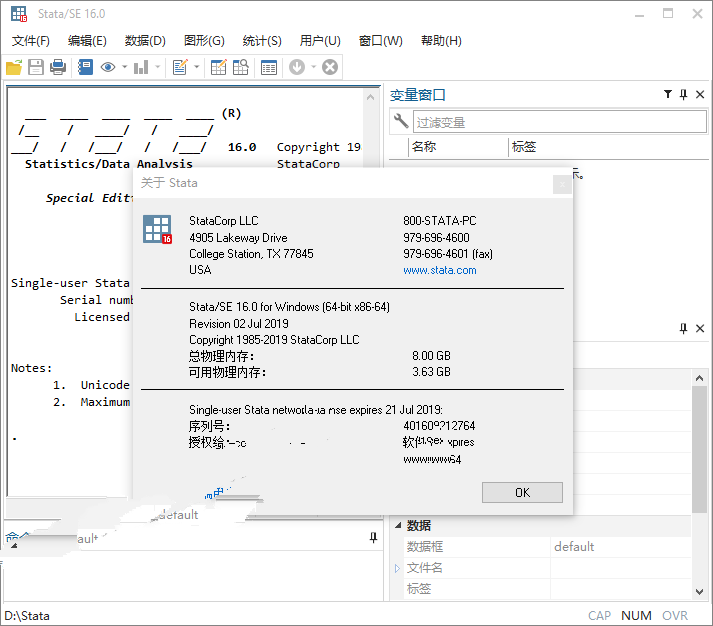Click the 'default' value of 数据框
This screenshot has height=626, width=713.
pyautogui.click(x=574, y=546)
